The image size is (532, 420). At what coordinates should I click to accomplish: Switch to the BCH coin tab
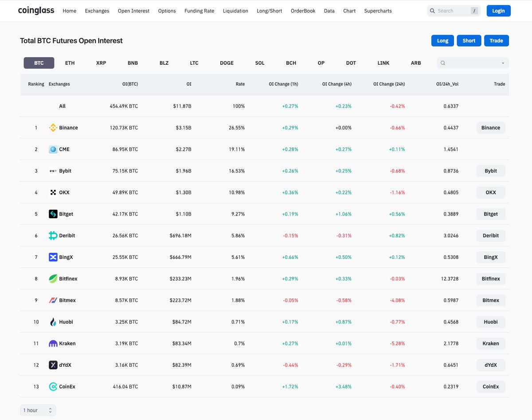tap(291, 63)
